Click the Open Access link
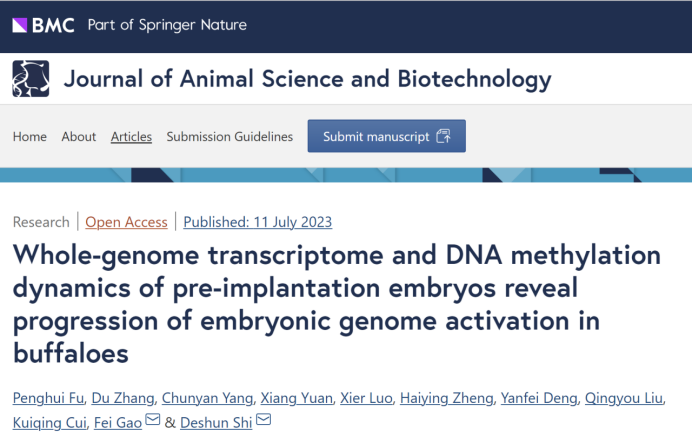This screenshot has height=438, width=693. 126,222
